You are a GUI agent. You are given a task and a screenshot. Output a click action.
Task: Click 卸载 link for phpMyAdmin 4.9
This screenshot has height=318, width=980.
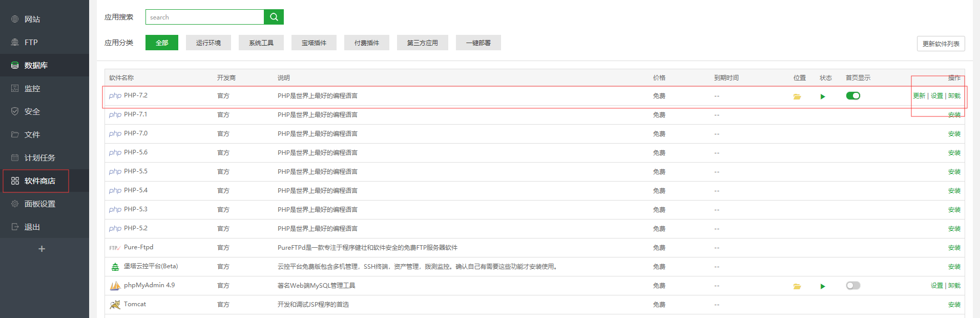pos(954,286)
